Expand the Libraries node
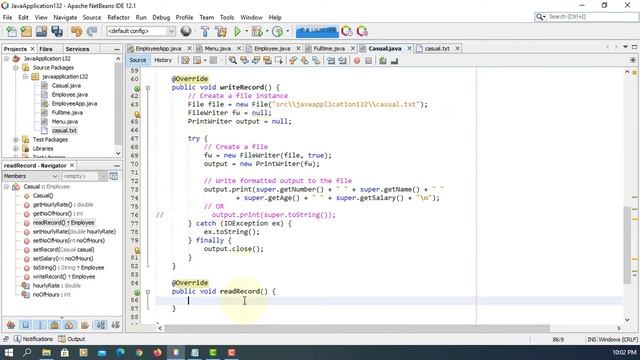The width and height of the screenshot is (640, 360). [16, 149]
